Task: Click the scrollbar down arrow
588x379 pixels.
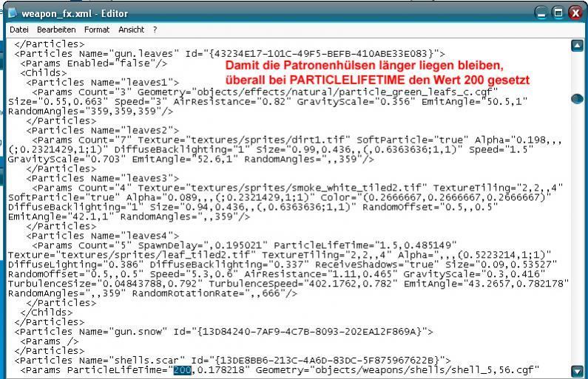Action: 577,371
